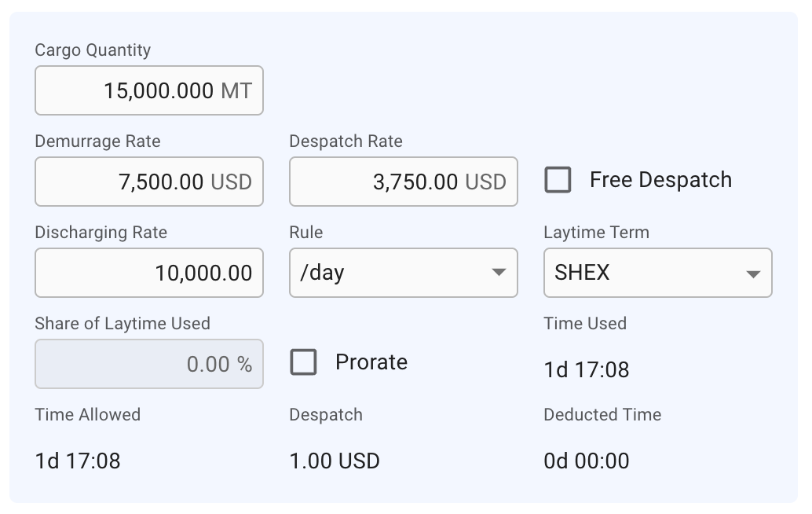Tick the Free Despatch checkbox
The height and width of the screenshot is (514, 812).
point(558,180)
